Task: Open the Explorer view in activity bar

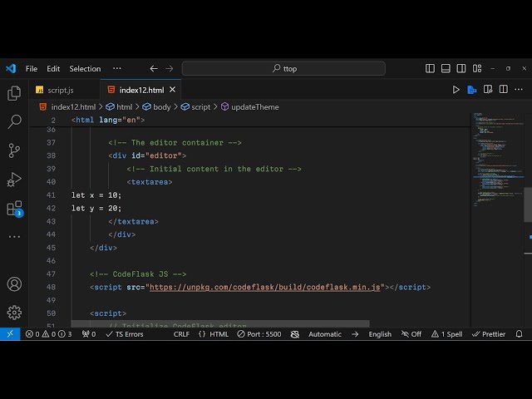Action: (14, 93)
